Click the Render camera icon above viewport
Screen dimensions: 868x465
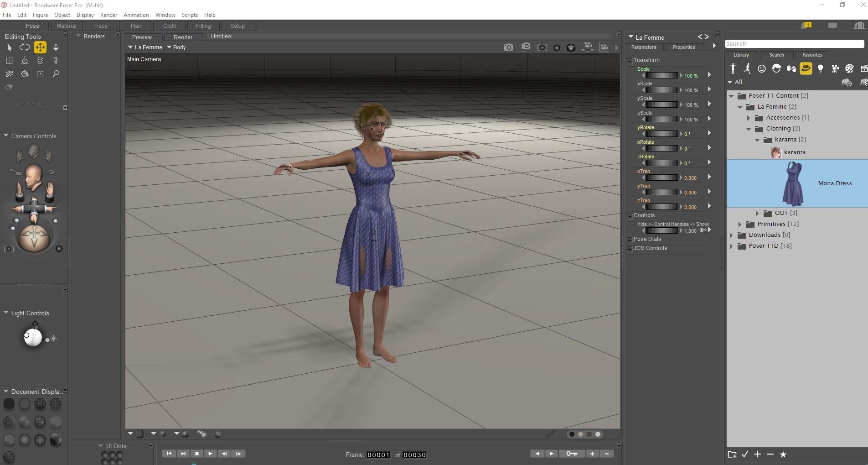pyautogui.click(x=508, y=47)
